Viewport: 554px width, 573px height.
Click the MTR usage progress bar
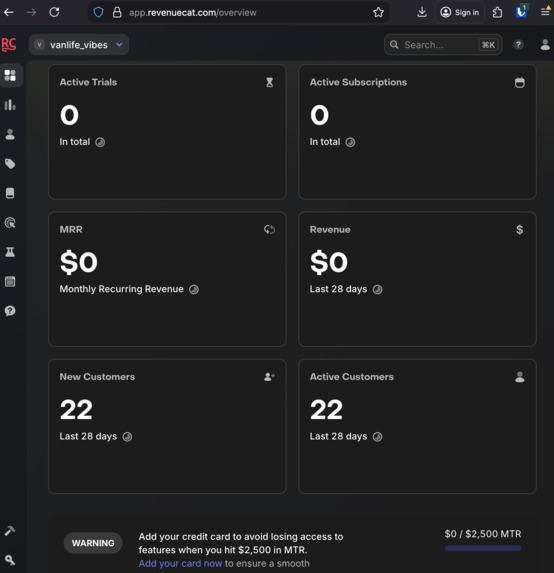coord(483,548)
